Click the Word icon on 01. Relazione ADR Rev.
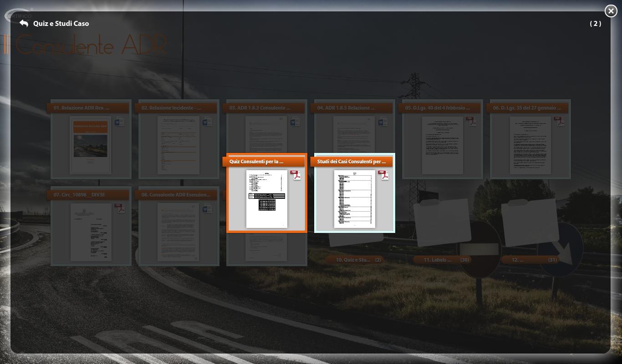This screenshot has width=622, height=364. tap(119, 121)
